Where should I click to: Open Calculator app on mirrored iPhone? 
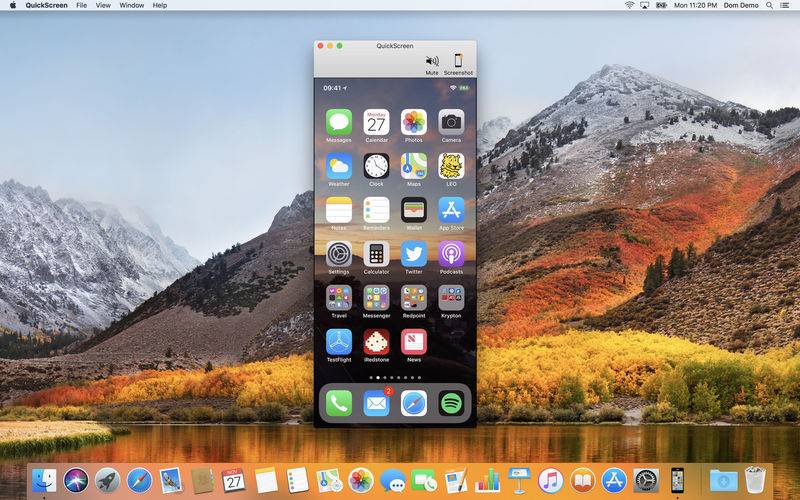tap(377, 254)
